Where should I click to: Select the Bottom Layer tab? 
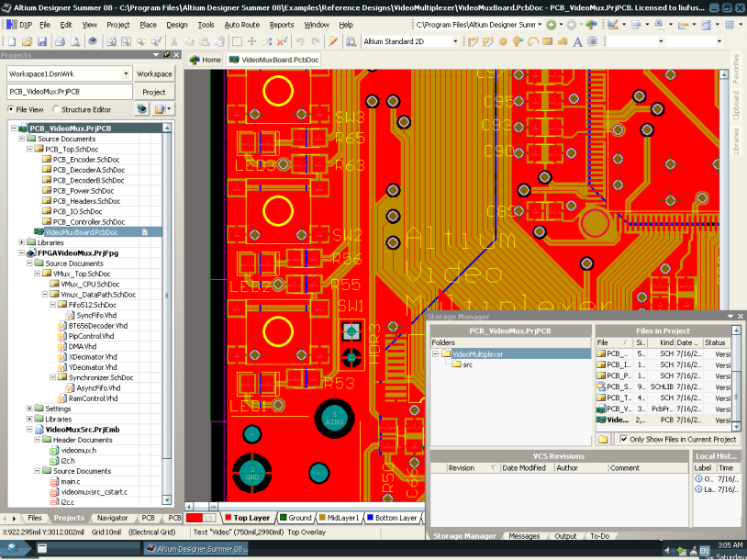coord(392,518)
